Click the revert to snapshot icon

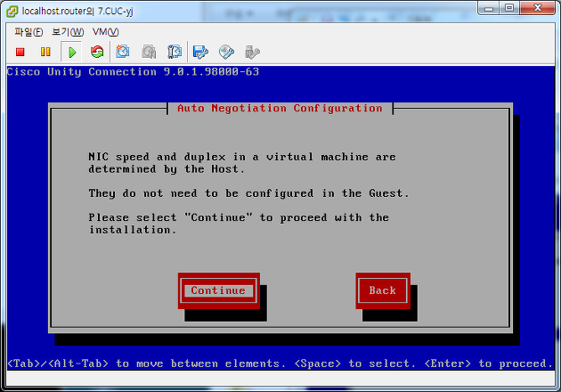(x=149, y=52)
